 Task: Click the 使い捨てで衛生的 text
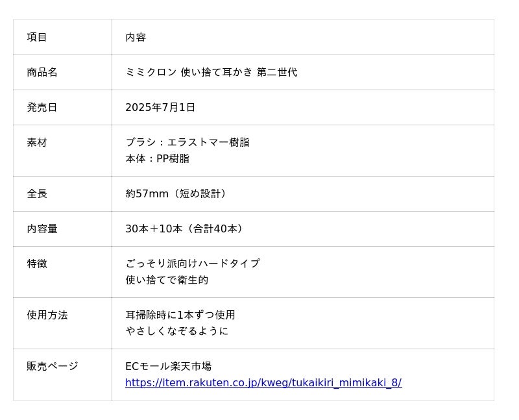coord(167,280)
